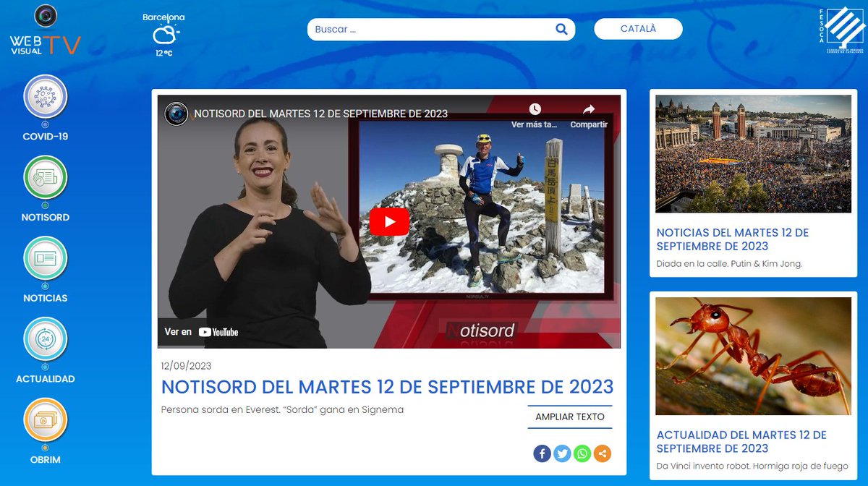868x486 pixels.
Task: Play the Notisord YouTube video
Action: click(x=390, y=222)
